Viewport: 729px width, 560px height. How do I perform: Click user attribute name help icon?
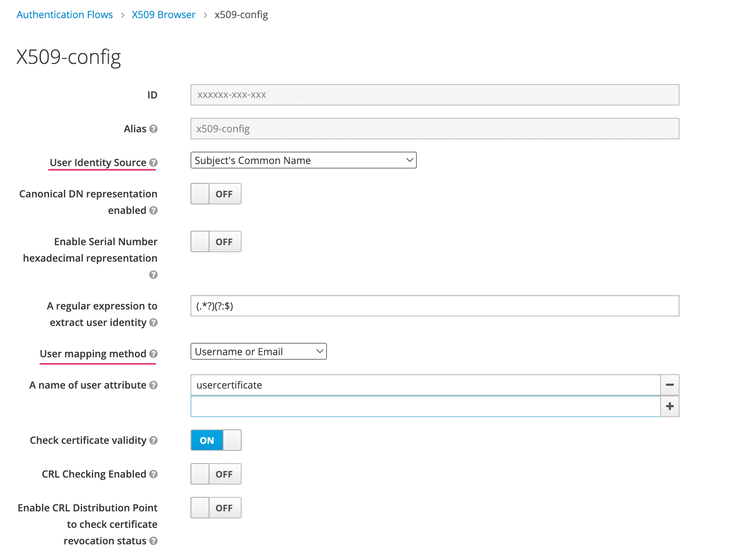click(x=153, y=385)
